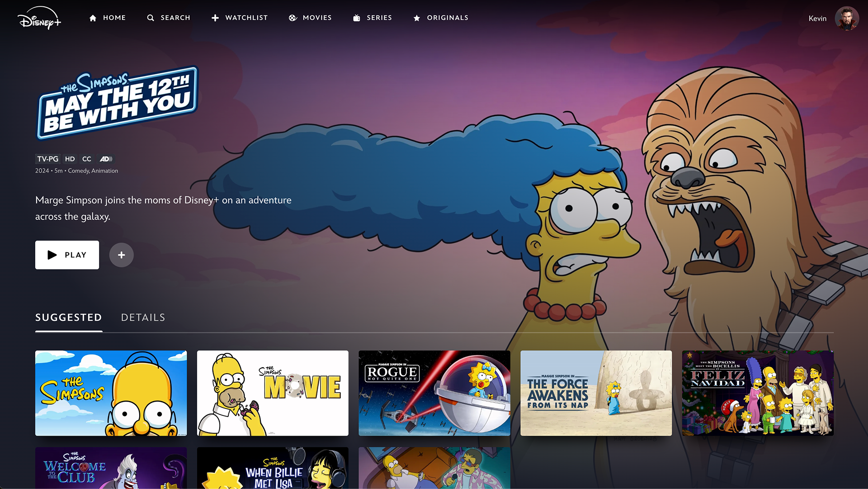
Task: Switch to the Details tab
Action: click(143, 318)
